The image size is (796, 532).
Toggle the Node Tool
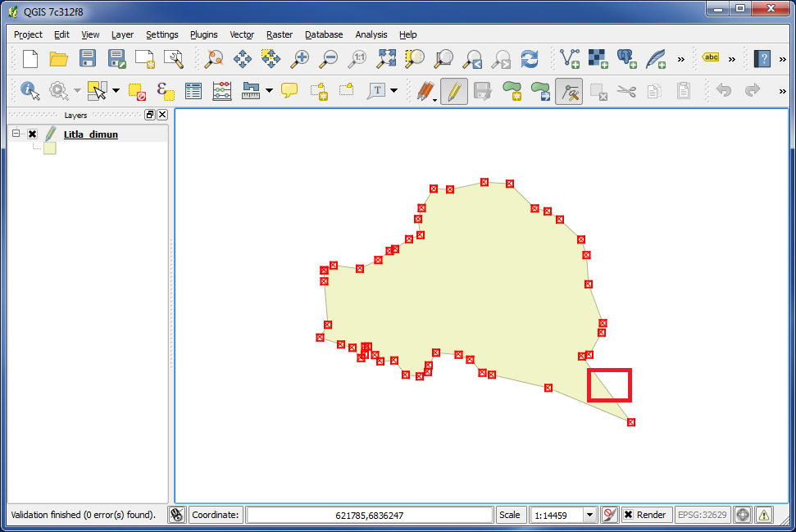click(569, 91)
